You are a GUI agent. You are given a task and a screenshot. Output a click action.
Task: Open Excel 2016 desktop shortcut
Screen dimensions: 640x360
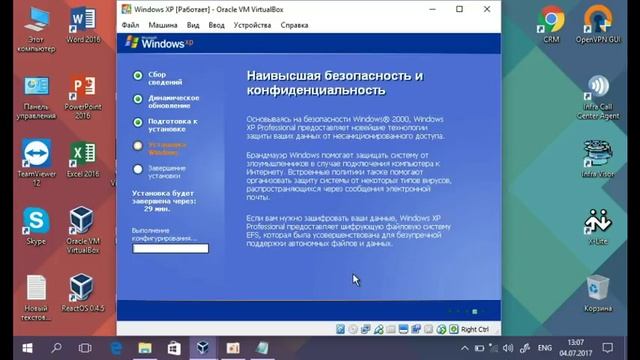(x=83, y=159)
